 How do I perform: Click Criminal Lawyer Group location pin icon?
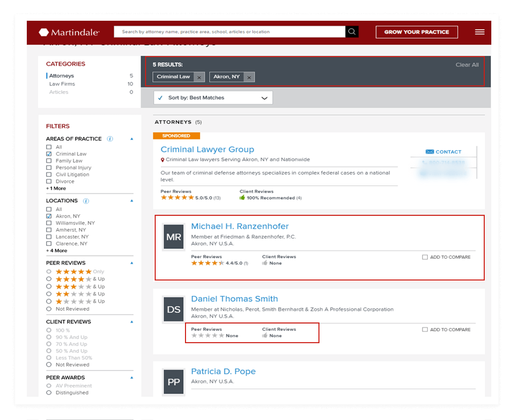[163, 160]
